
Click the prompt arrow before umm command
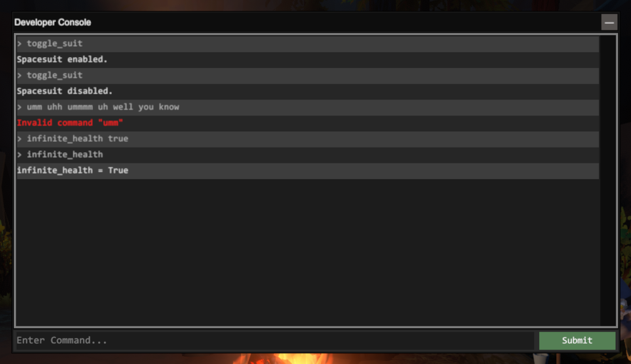(20, 107)
